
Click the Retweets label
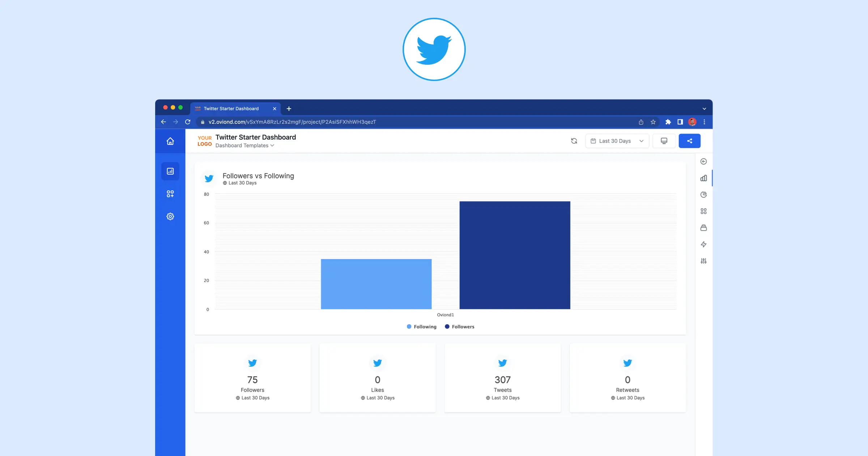[x=627, y=390]
